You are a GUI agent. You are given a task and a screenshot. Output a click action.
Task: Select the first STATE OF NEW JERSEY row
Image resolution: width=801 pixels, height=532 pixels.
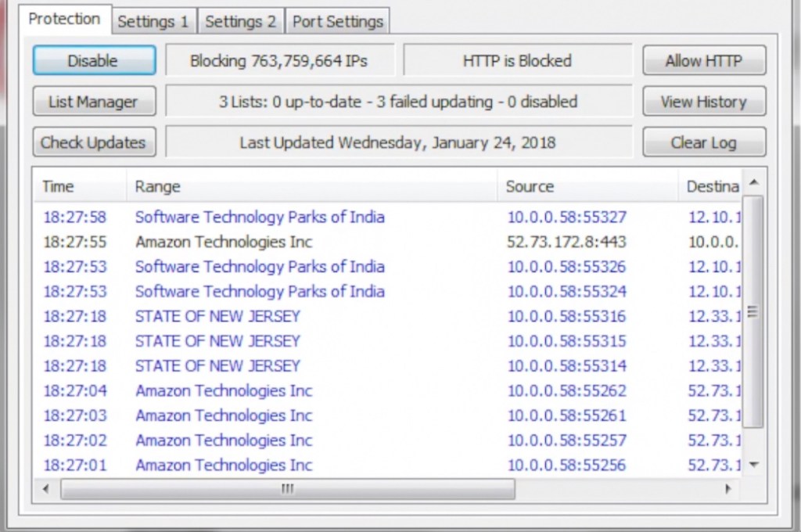(x=217, y=316)
